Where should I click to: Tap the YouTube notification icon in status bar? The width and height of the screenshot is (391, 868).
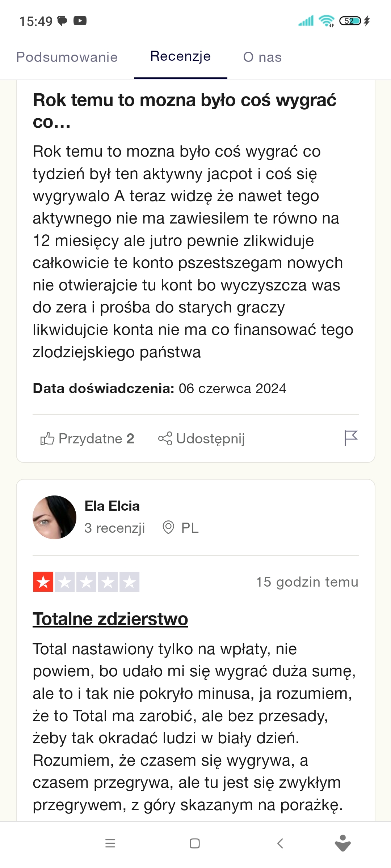click(x=80, y=21)
